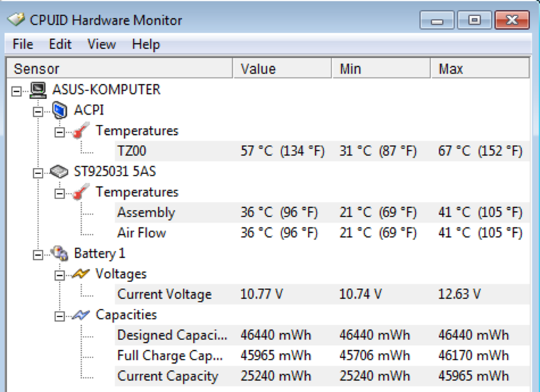Click Air Flow value 36 °C (96 °F)
Image resolution: width=540 pixels, height=392 pixels.
click(x=279, y=233)
